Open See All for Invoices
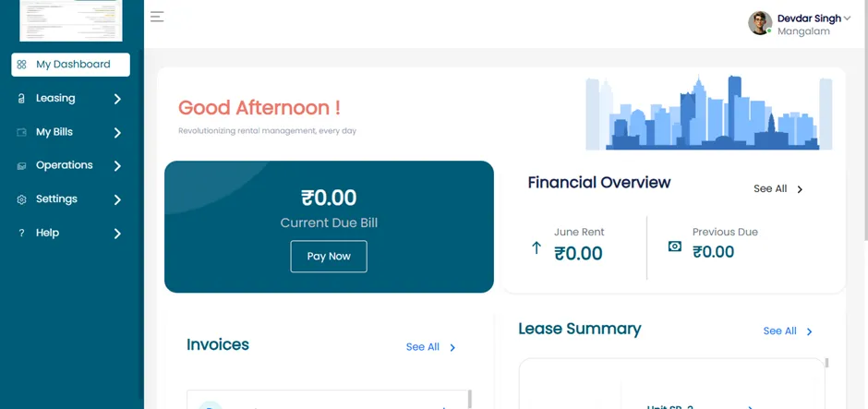The width and height of the screenshot is (868, 409). (430, 347)
